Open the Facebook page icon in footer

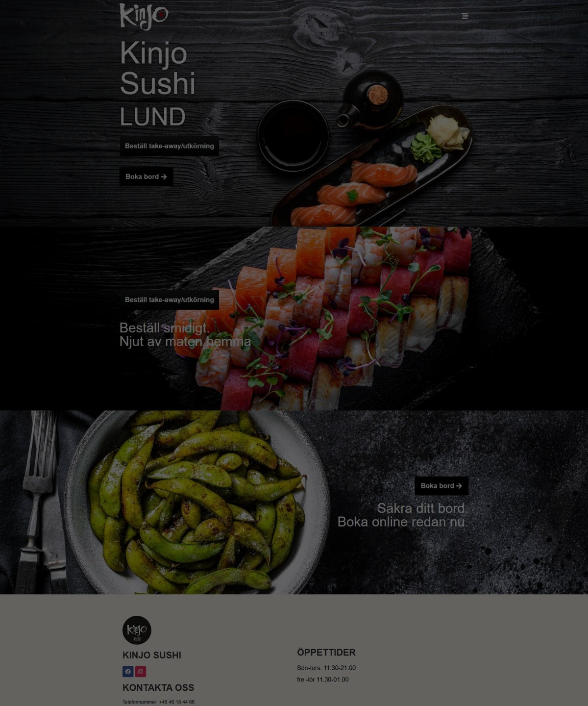pyautogui.click(x=128, y=672)
